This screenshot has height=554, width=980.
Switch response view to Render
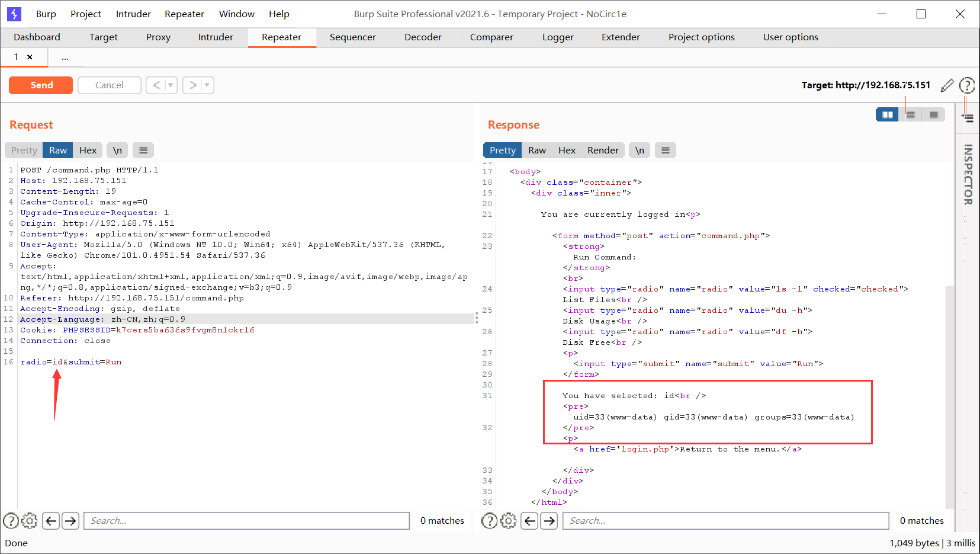[x=603, y=150]
